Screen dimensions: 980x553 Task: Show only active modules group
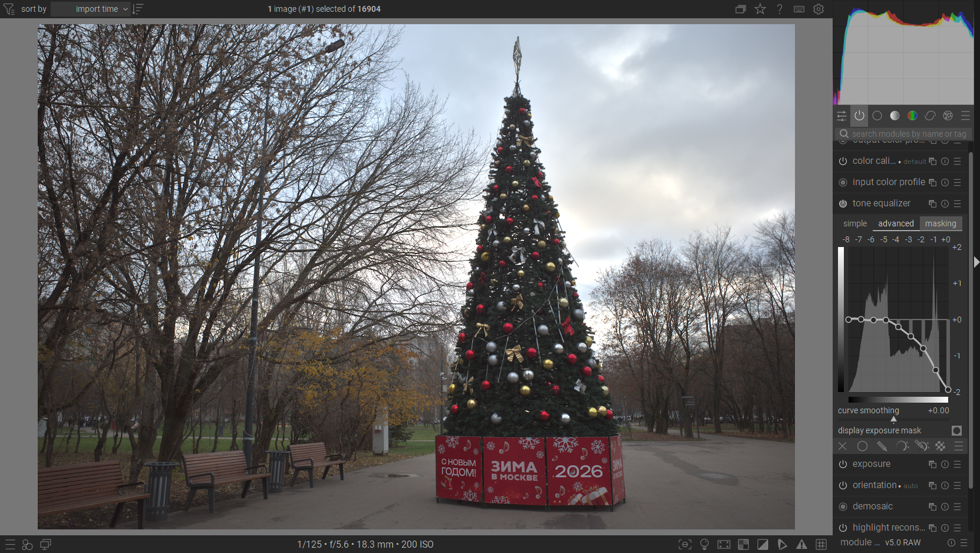(x=859, y=116)
